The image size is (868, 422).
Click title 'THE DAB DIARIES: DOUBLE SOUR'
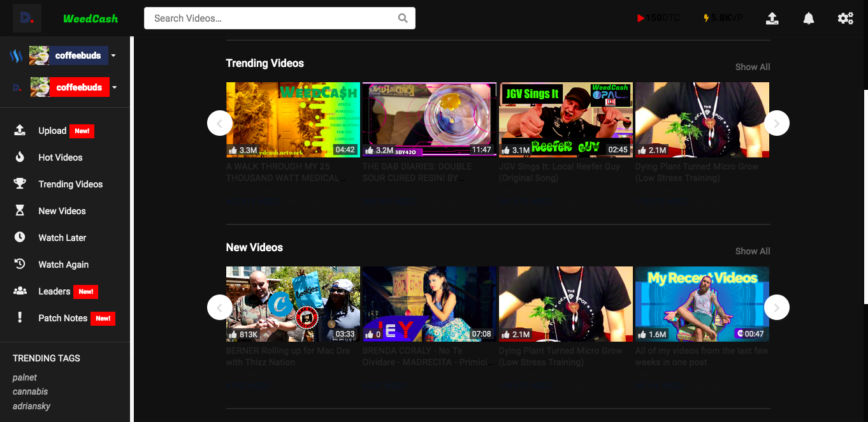(417, 172)
